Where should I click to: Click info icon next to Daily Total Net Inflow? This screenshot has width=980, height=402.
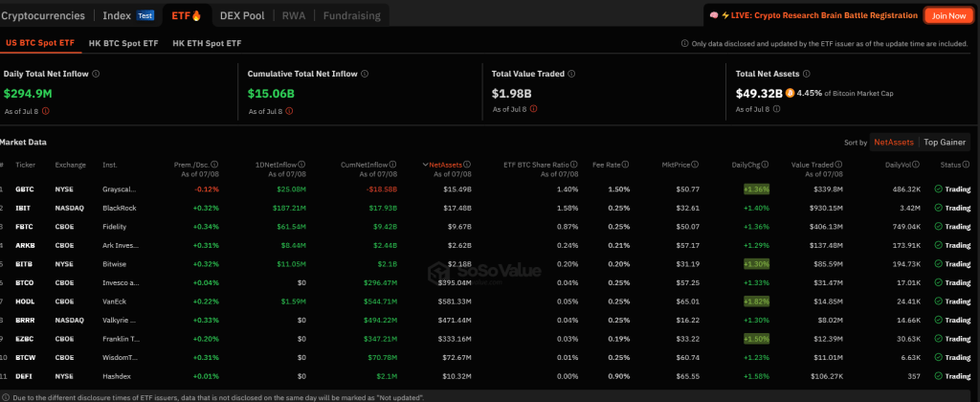96,73
